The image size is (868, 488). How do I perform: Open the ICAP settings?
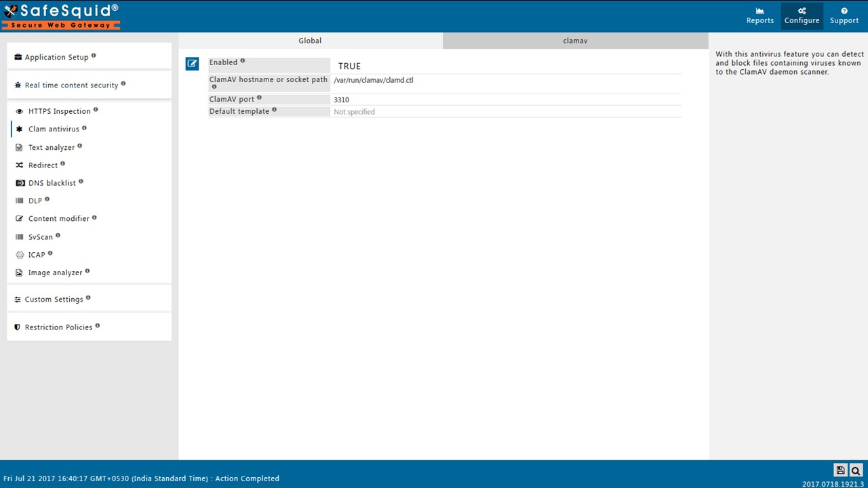[x=37, y=255]
